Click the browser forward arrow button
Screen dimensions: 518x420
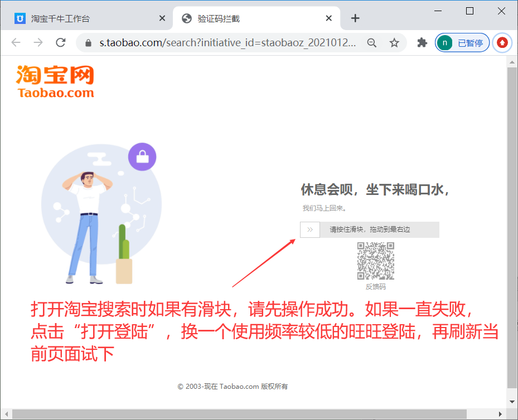point(38,43)
